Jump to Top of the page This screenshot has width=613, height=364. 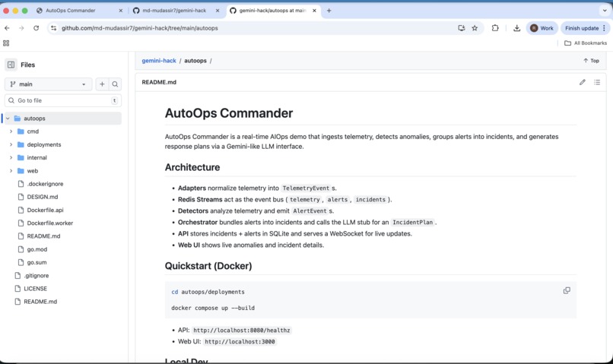[591, 61]
